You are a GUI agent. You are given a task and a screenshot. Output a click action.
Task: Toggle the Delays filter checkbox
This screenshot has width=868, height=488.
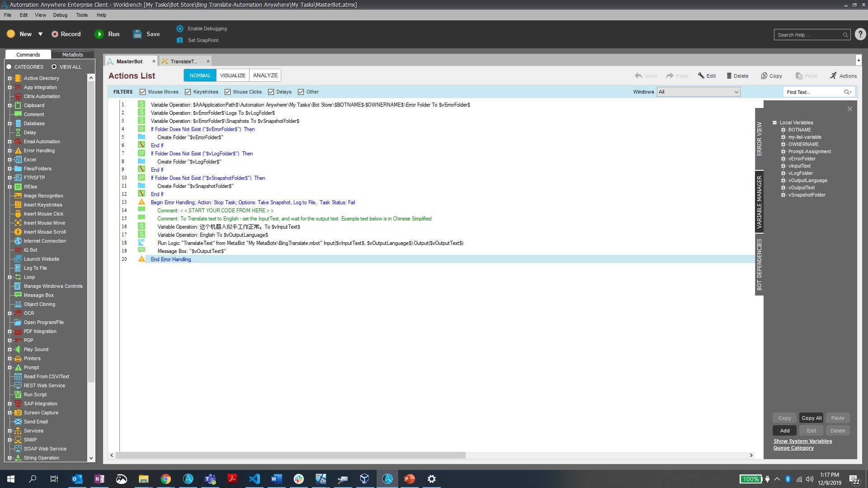(271, 92)
